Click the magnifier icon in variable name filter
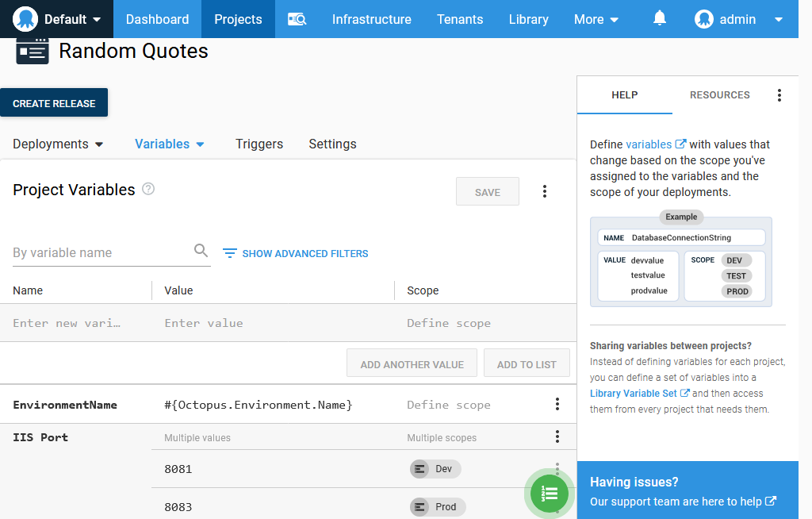Screen dimensions: 812x519 [x=201, y=251]
